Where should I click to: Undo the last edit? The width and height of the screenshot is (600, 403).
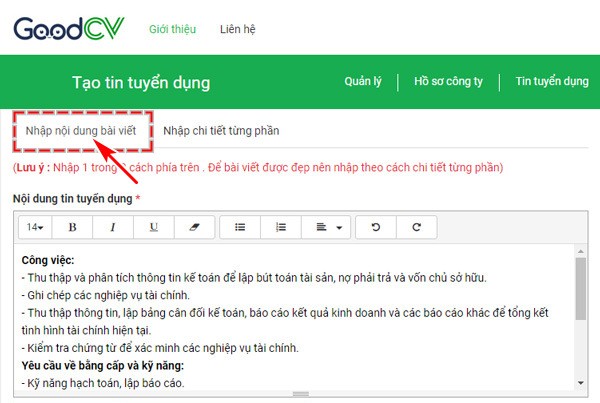pyautogui.click(x=376, y=227)
